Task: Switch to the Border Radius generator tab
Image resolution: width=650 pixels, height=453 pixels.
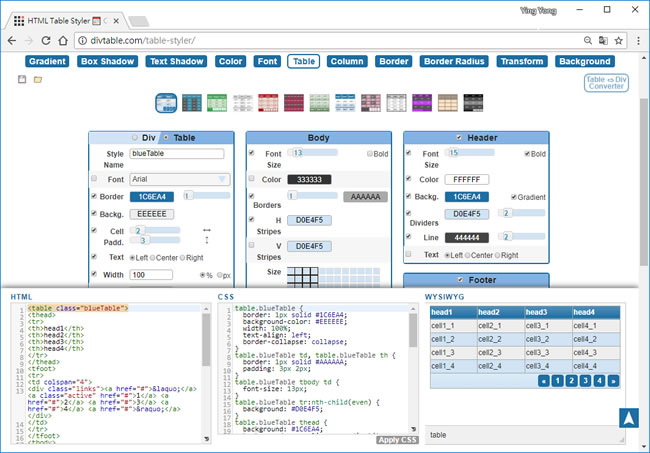Action: (455, 61)
